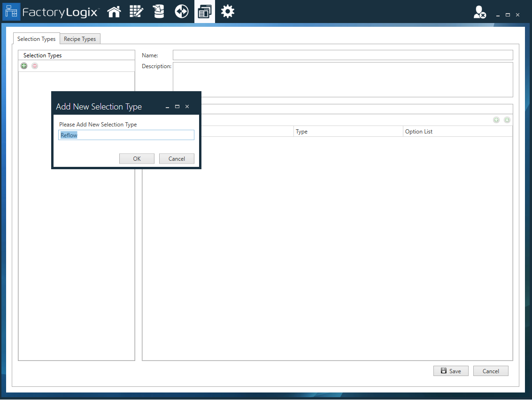The width and height of the screenshot is (532, 400).
Task: Open the materials database module
Action: [158, 11]
